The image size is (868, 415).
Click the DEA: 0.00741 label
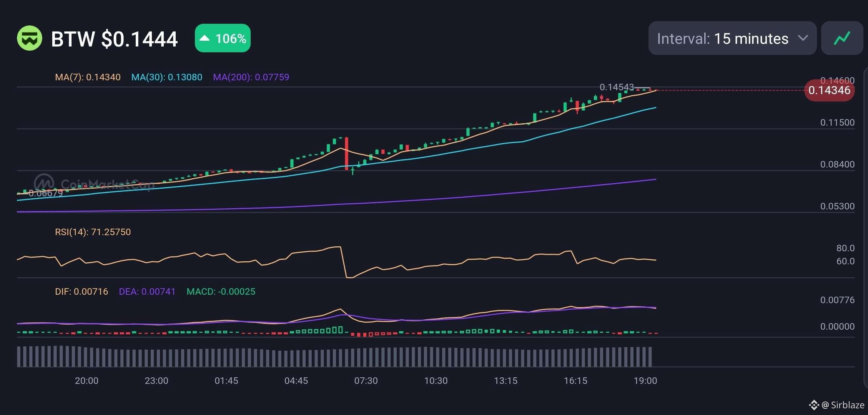click(147, 292)
